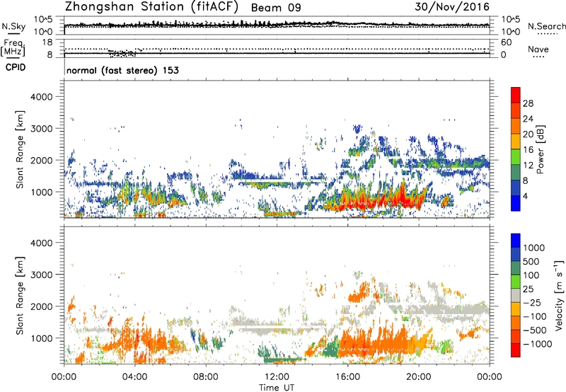Pick the red top segment of Power color bar

[516, 96]
